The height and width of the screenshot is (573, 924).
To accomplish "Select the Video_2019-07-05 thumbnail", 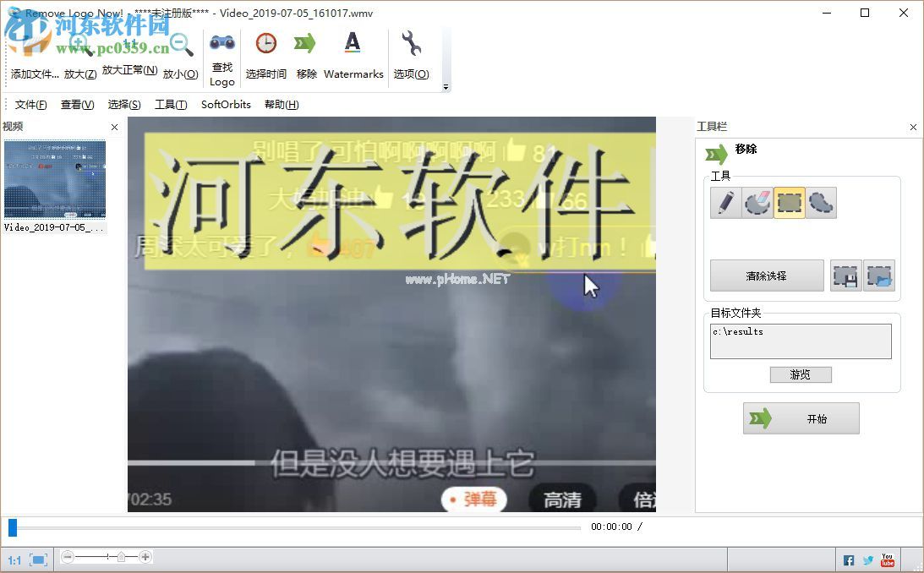I will click(54, 180).
